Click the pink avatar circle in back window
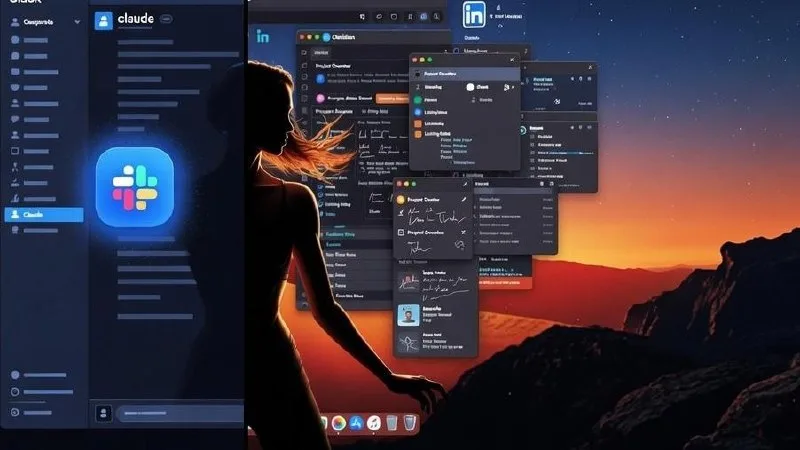The height and width of the screenshot is (450, 800). tap(320, 98)
